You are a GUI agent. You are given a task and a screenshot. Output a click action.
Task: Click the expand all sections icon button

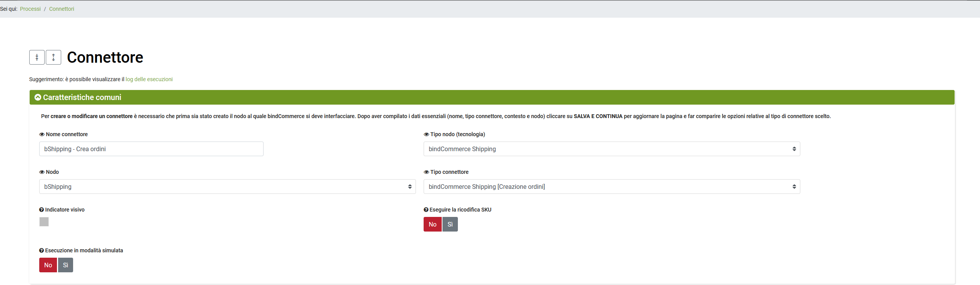53,57
